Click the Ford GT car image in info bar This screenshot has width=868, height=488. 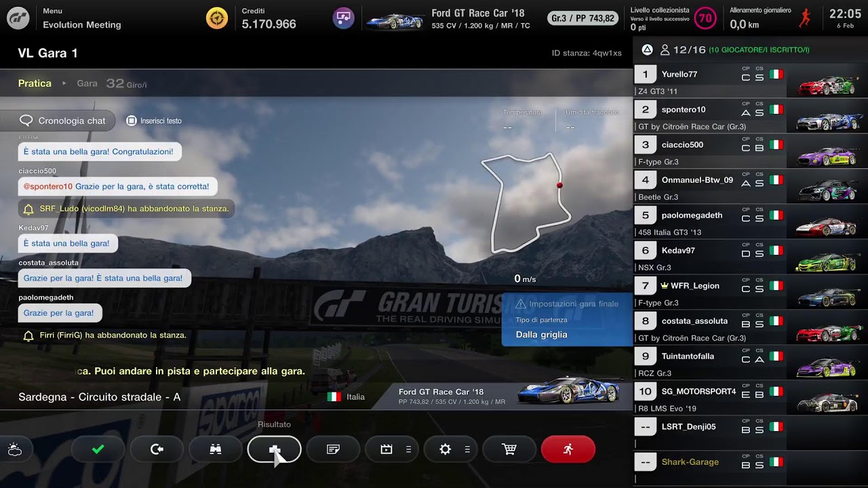point(569,391)
